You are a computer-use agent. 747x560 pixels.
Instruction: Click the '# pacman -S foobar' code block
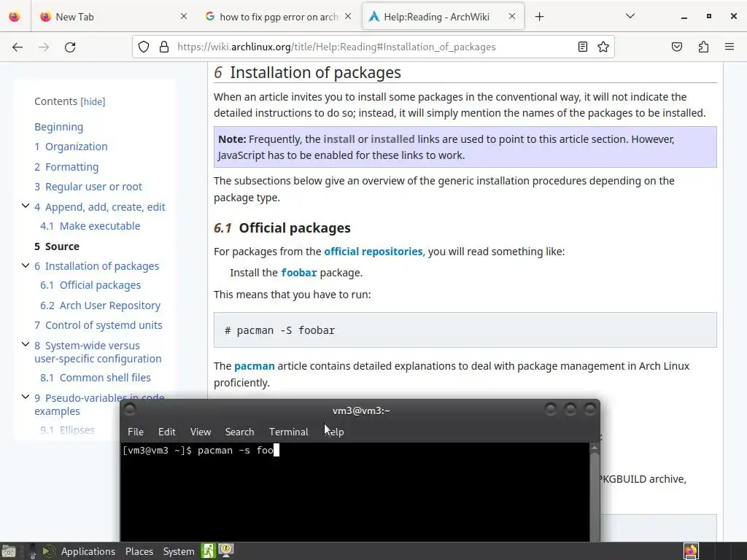click(465, 330)
